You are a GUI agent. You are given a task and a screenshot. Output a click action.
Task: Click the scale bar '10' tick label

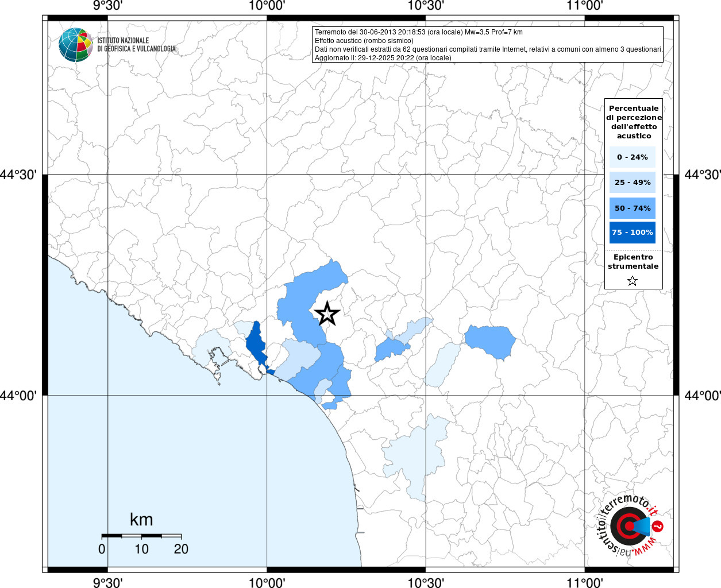point(141,549)
